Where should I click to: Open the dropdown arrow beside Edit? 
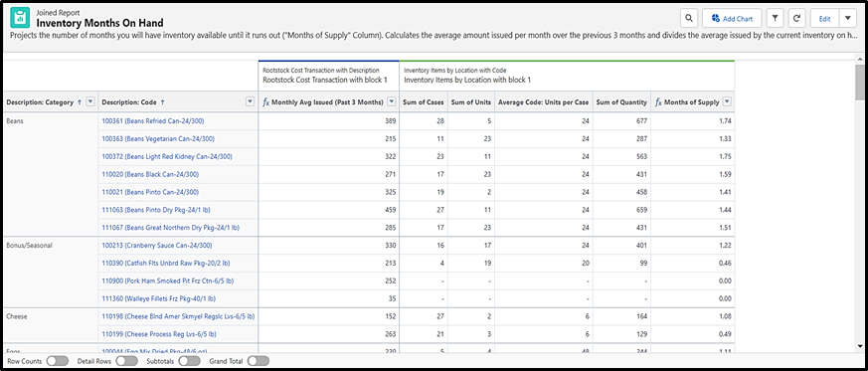coord(848,18)
